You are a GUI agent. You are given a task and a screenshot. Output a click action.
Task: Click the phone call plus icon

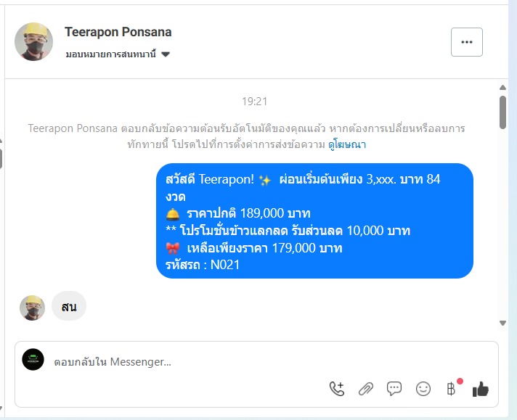click(x=337, y=389)
